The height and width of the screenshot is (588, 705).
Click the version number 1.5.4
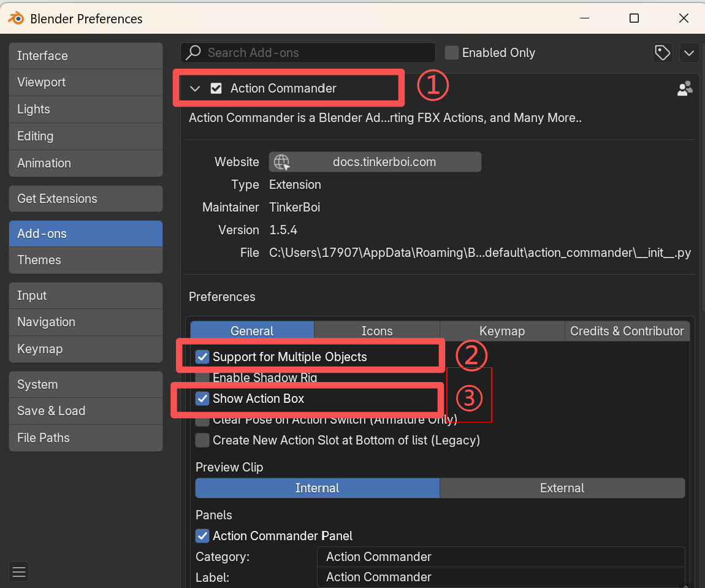283,230
